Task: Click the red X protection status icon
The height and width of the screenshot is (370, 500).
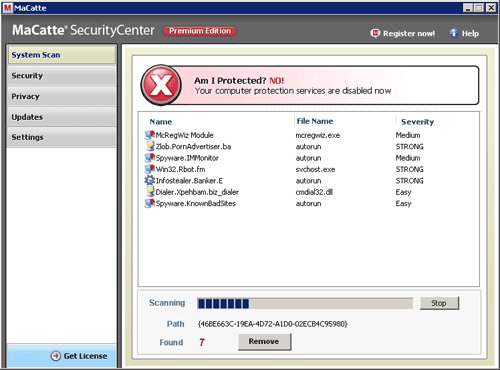Action: pos(161,85)
